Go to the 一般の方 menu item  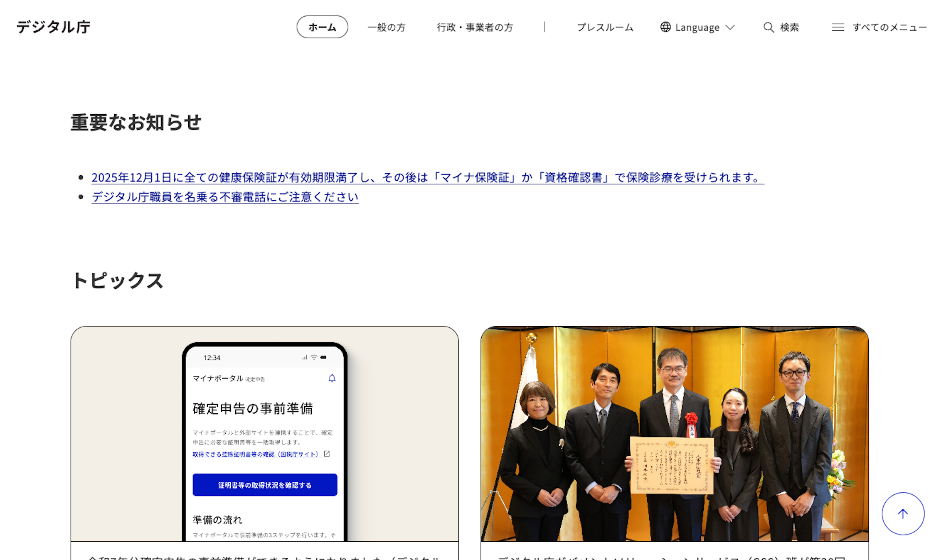pyautogui.click(x=386, y=27)
